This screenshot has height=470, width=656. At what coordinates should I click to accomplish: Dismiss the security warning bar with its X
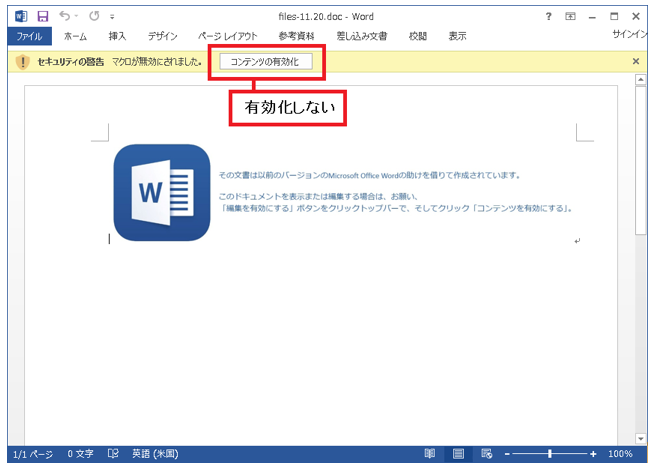point(636,62)
